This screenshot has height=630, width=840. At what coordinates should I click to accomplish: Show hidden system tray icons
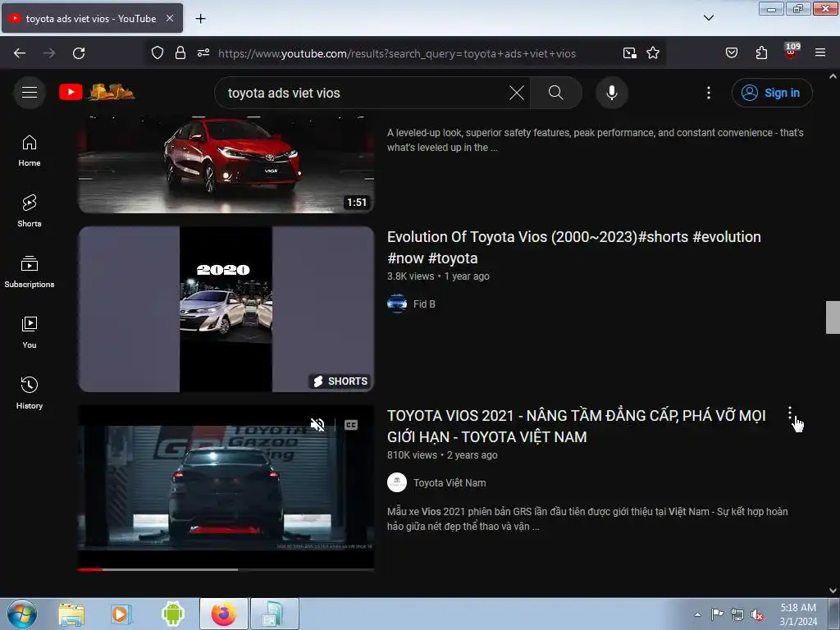[697, 614]
